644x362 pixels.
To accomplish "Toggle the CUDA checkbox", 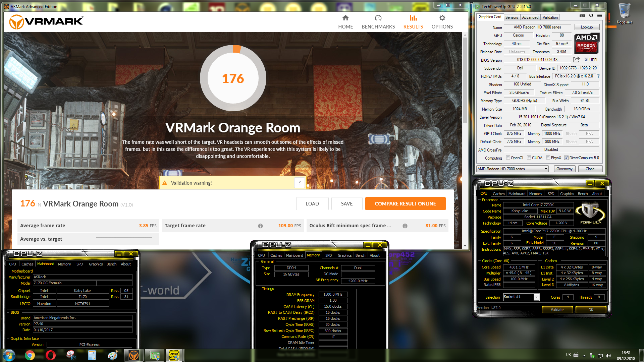I will 529,158.
